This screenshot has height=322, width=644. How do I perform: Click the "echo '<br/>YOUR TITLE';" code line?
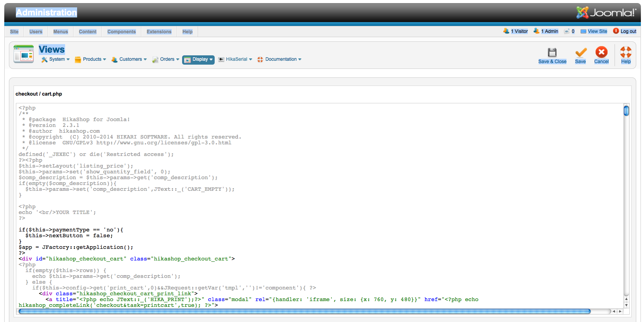[57, 212]
